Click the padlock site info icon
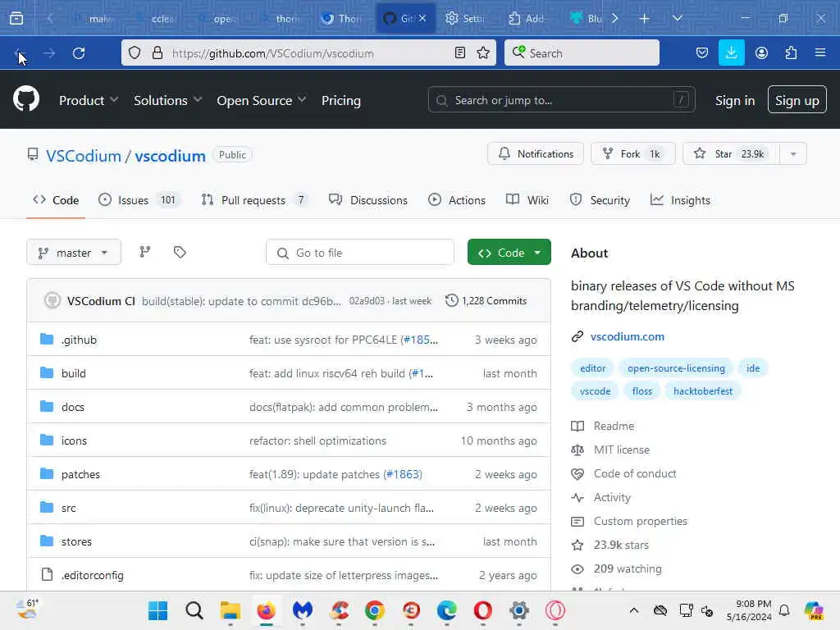The width and height of the screenshot is (840, 630). 157,52
